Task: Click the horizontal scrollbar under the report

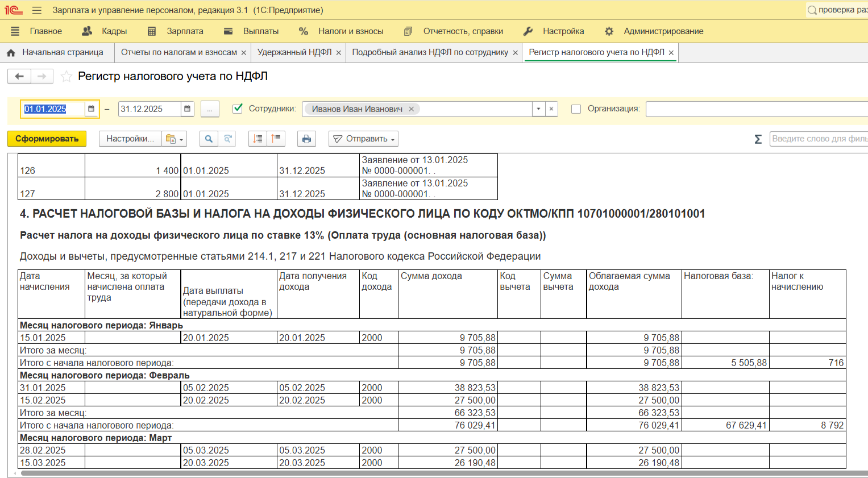Action: [x=432, y=473]
